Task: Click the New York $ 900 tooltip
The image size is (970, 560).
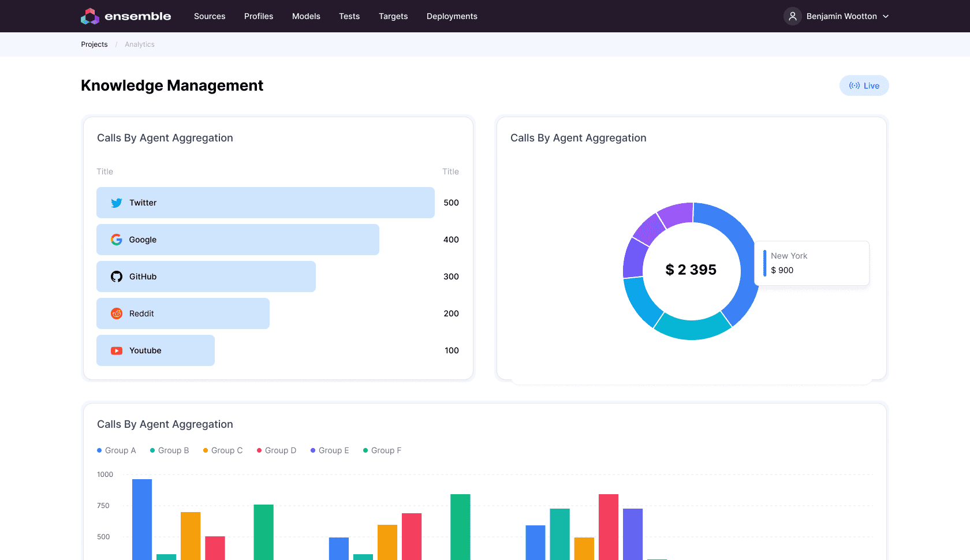Action: point(812,263)
